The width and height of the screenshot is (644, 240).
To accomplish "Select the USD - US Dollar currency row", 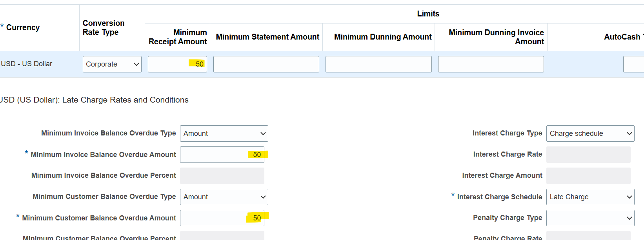I will (x=27, y=64).
